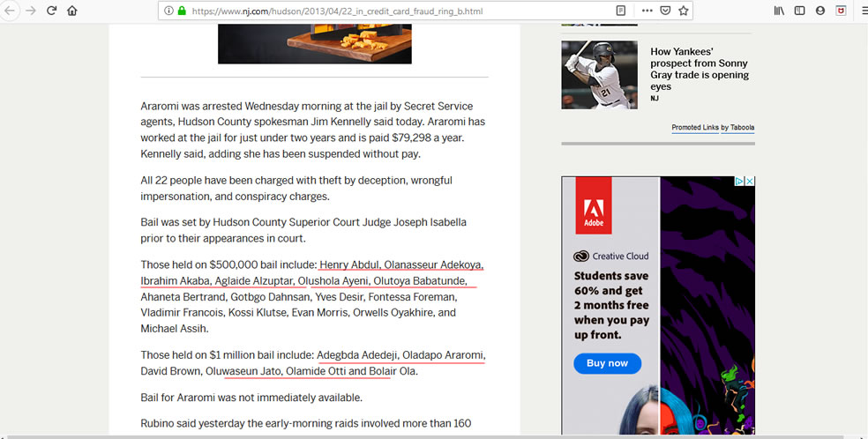Open the page actions three-dot menu
868x439 pixels.
[647, 11]
